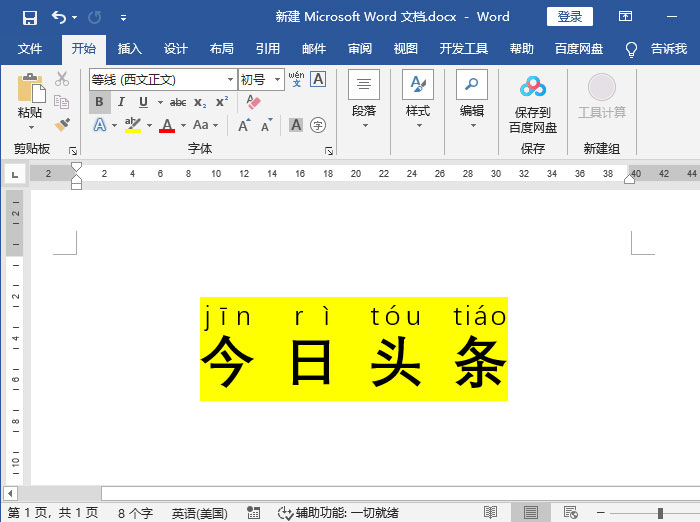The image size is (700, 522).
Task: Open the 剪贴板 clipboard pane launcher
Action: point(73,151)
